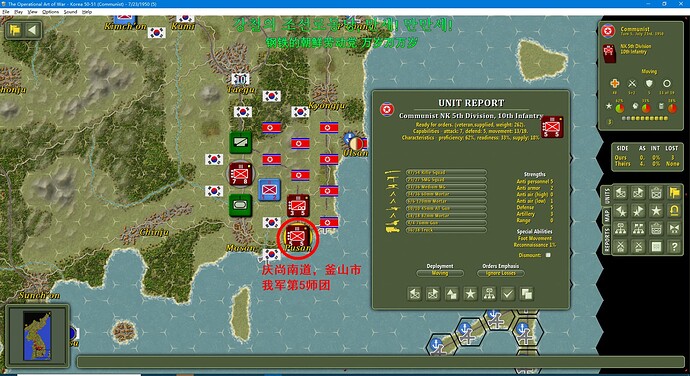Click the stacked windows icon in Unit Report
This screenshot has height=376, width=690.
tap(526, 294)
